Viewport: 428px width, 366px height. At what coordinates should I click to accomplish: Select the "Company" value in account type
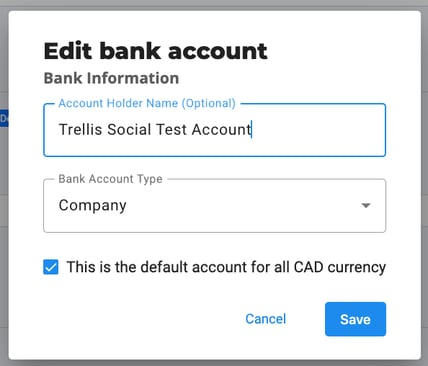[93, 206]
